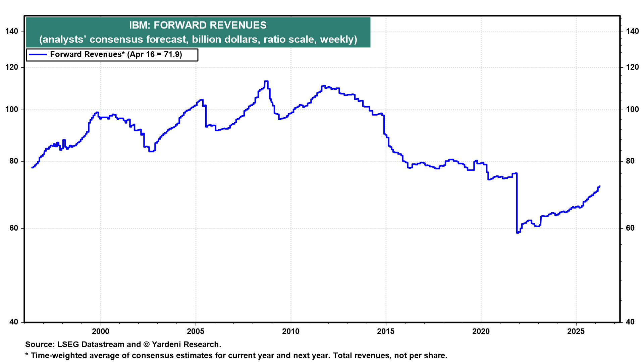Screen dimensions: 644x362
Task: Click the Time-weighted average footnote text
Action: tap(236, 356)
